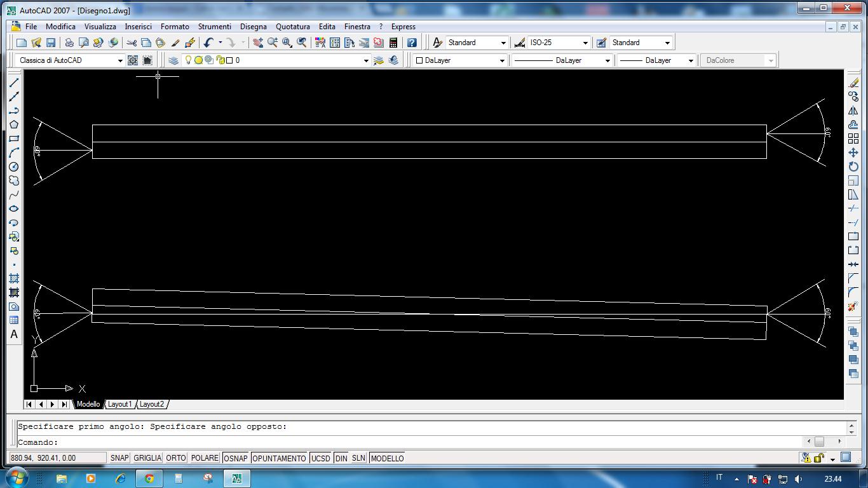The height and width of the screenshot is (488, 868).
Task: Open the Disegna menu
Action: (254, 27)
